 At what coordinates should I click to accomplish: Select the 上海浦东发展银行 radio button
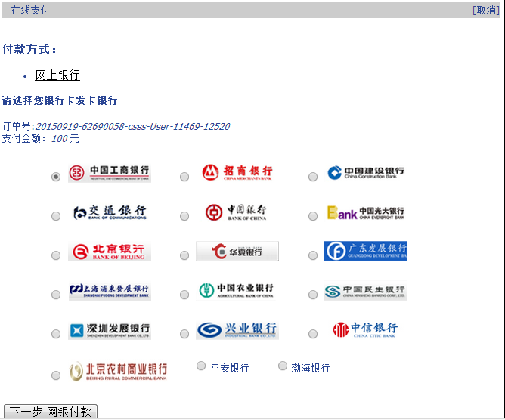56,295
